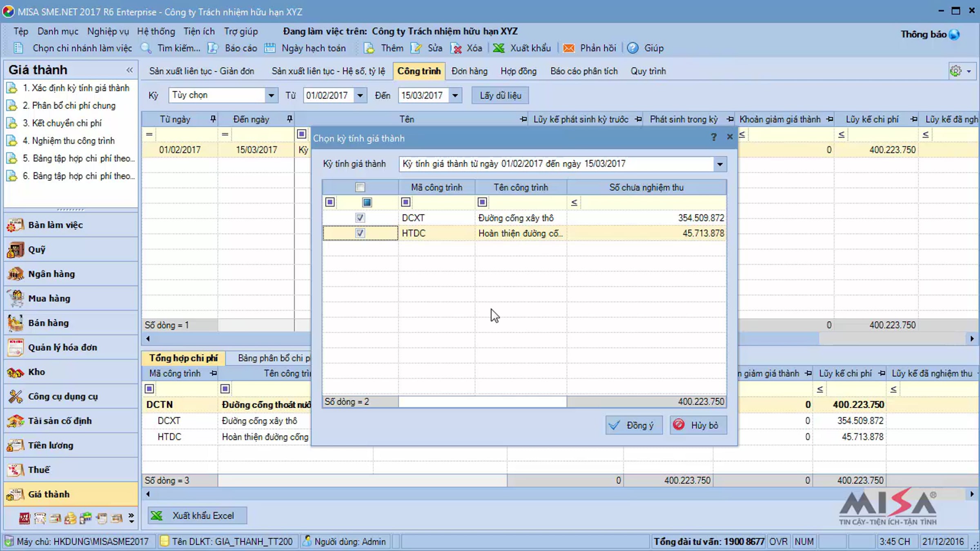Screen dimensions: 980x551
Task: Click the Lấy dữ liệu button
Action: click(x=500, y=96)
